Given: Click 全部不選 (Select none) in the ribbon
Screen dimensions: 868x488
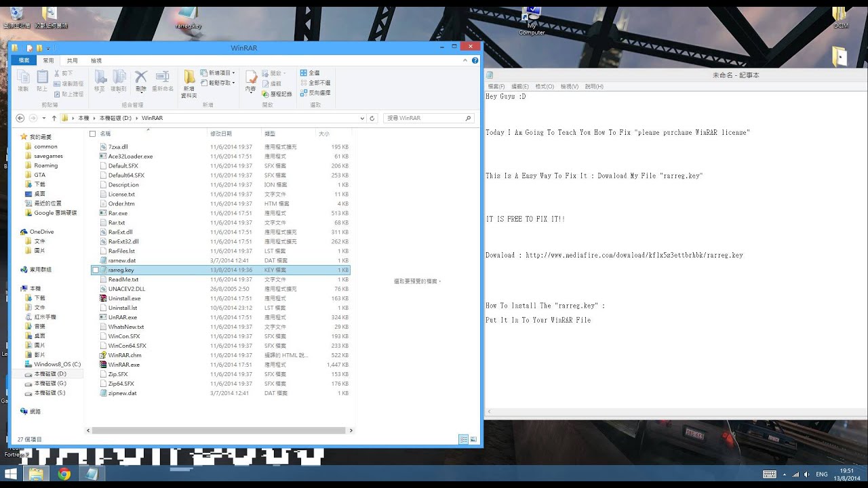Looking at the screenshot, I should pyautogui.click(x=315, y=83).
